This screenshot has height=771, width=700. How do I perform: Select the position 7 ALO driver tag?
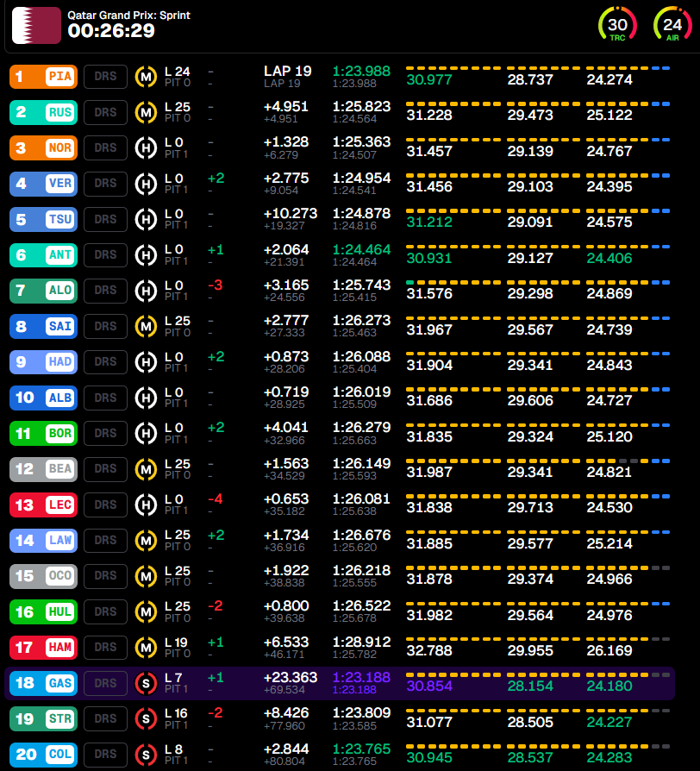point(43,291)
